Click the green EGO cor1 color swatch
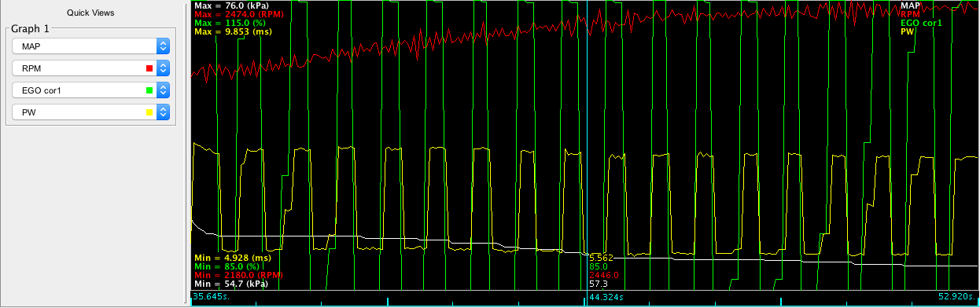Screen dimensions: 980x308 point(149,90)
